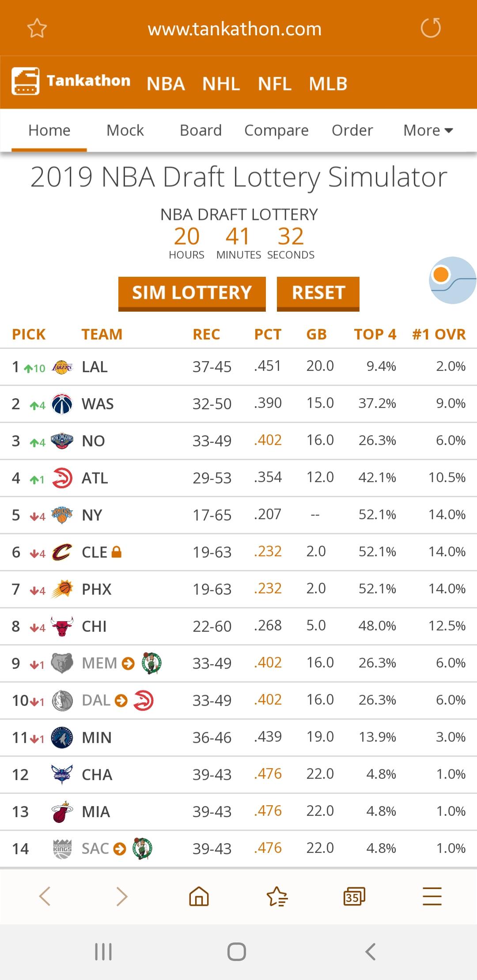Tap Android recent apps button
Image resolution: width=477 pixels, height=980 pixels.
[103, 952]
